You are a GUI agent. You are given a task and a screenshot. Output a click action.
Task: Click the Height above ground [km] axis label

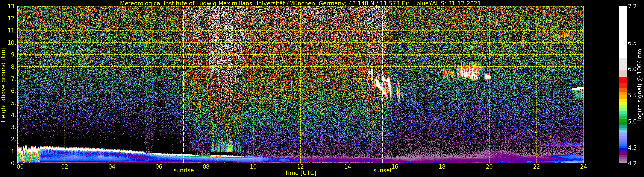pos(3,85)
